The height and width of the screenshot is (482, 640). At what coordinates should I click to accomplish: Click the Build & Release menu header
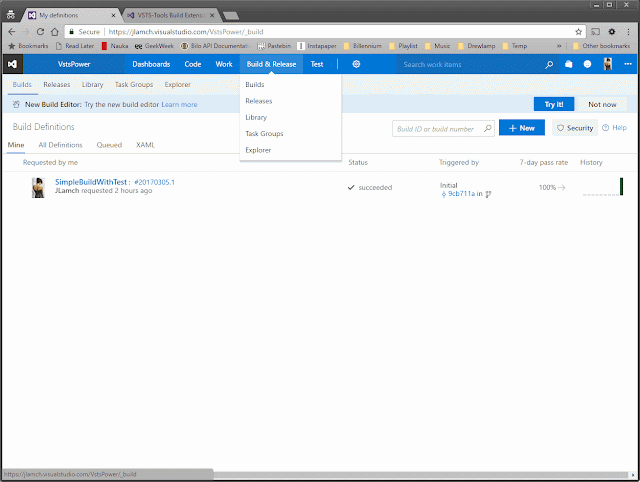[x=271, y=64]
